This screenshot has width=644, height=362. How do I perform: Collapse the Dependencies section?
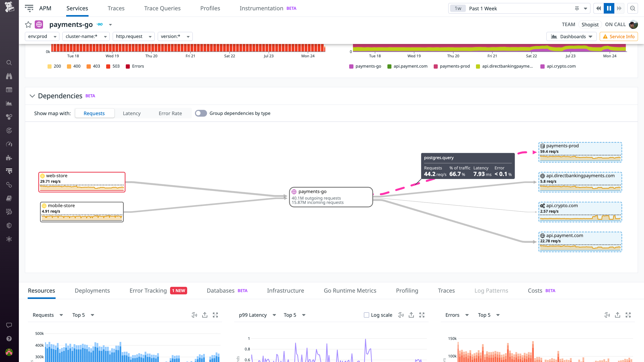(32, 96)
